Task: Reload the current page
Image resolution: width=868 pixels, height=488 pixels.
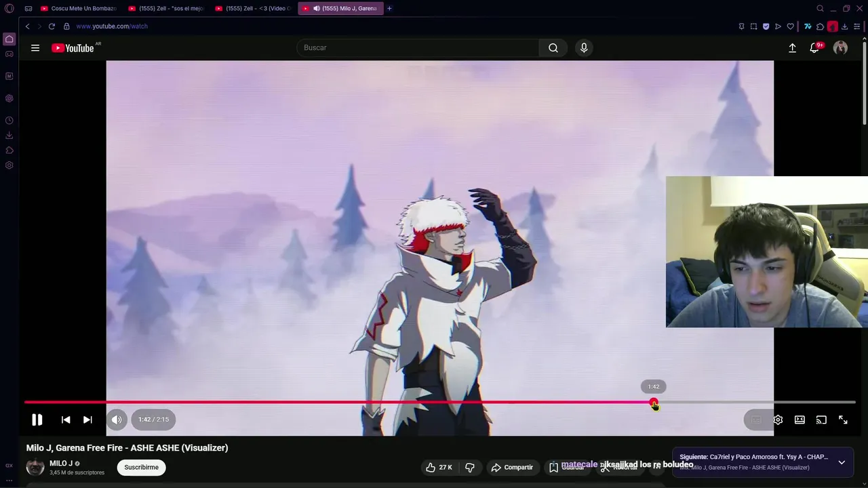Action: (52, 26)
